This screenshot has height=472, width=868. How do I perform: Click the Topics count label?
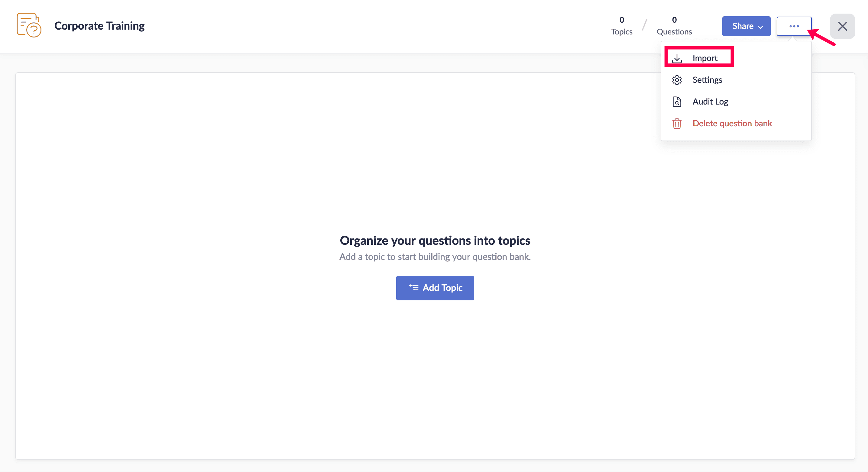tap(621, 32)
